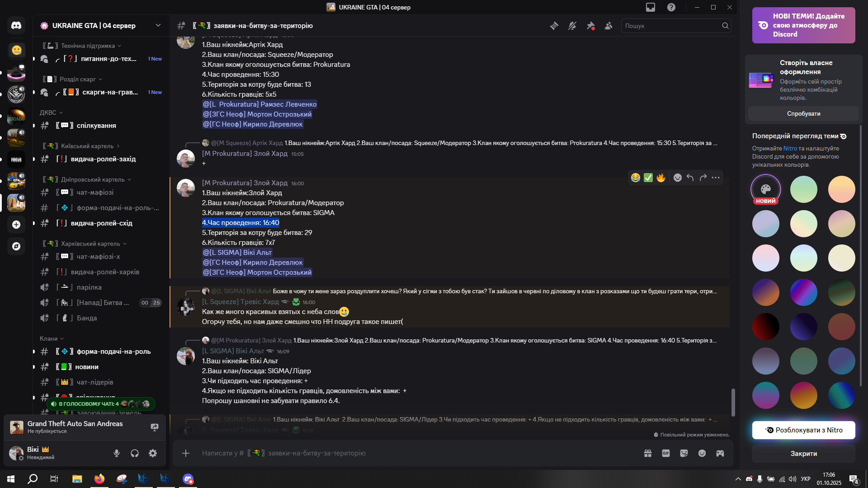Open the emoji picker
Viewport: 868px width, 488px height.
click(x=702, y=453)
